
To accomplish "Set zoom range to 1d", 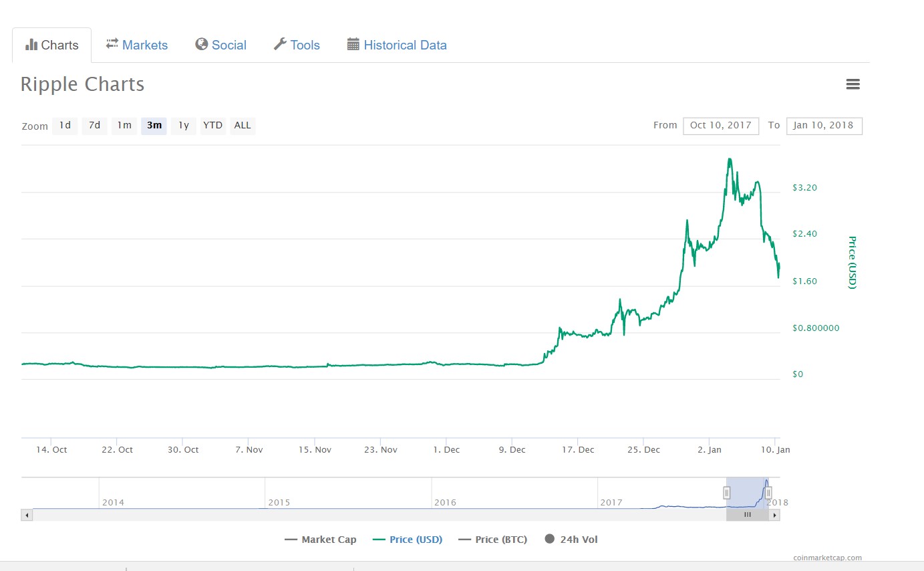I will tap(65, 126).
